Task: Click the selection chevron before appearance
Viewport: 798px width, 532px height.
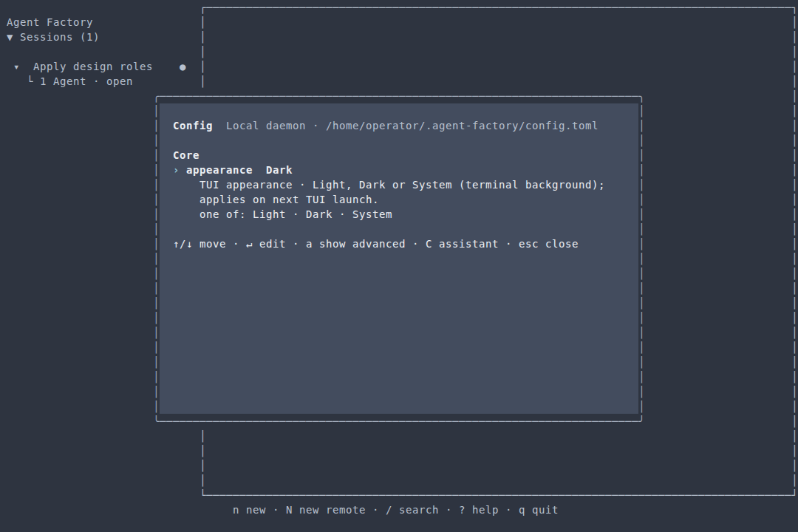Action: 176,170
